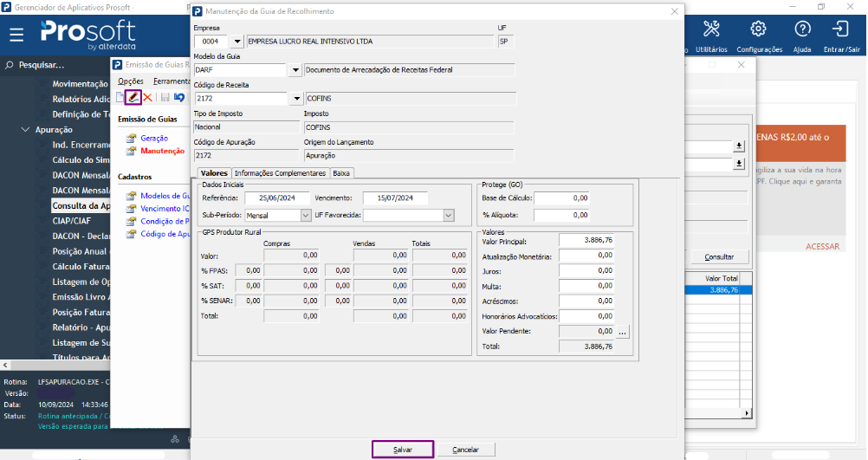This screenshot has height=460, width=868.
Task: Open the Opções menu
Action: coord(131,81)
